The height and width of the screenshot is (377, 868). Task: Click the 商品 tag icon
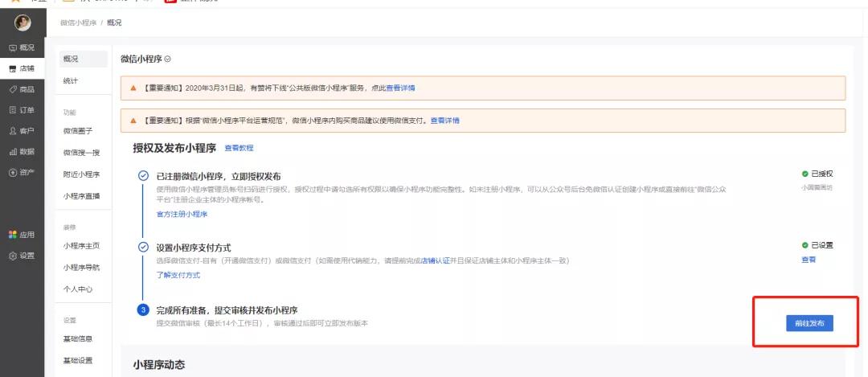click(13, 89)
